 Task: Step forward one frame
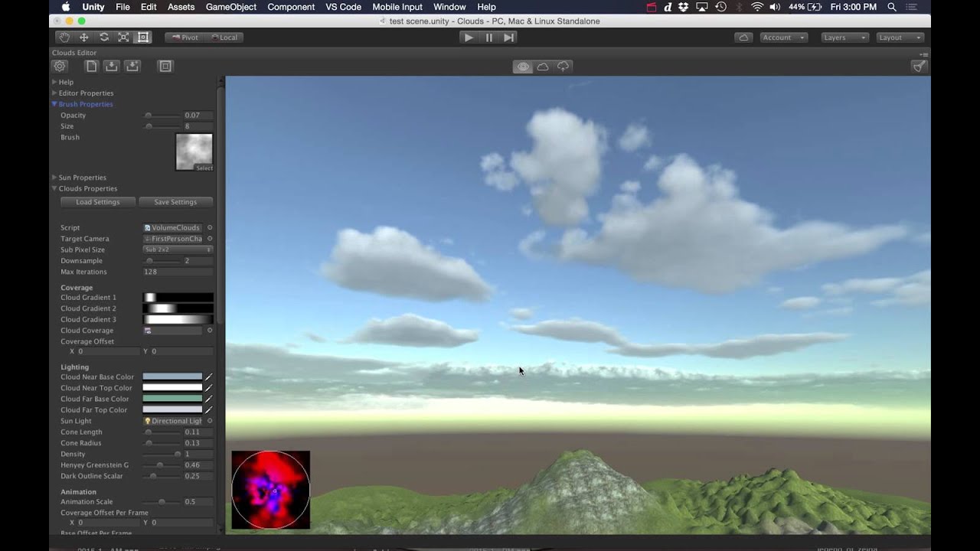point(508,37)
